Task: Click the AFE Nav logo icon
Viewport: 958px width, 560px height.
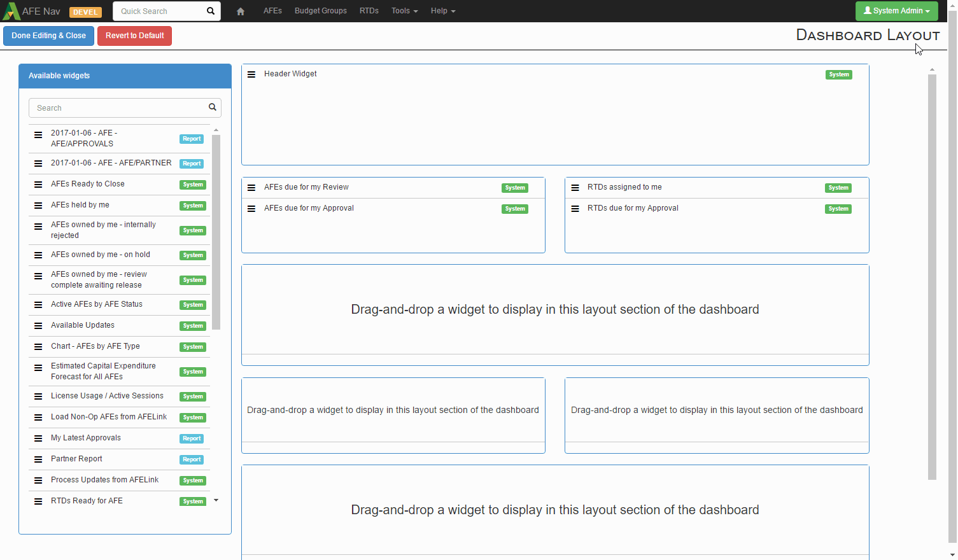Action: [x=11, y=11]
